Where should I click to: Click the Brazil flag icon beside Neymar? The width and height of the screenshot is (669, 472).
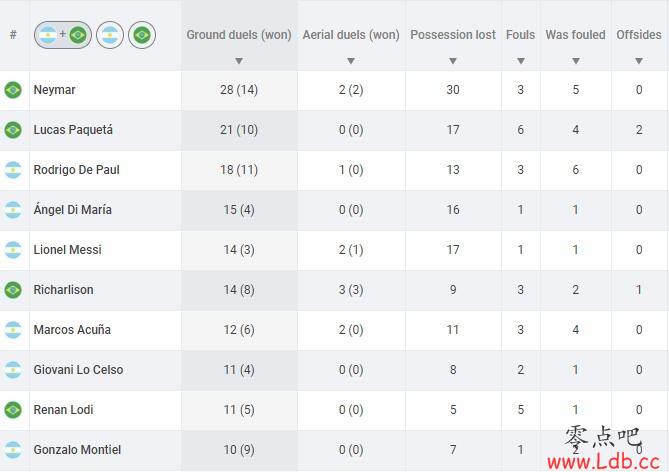click(13, 90)
